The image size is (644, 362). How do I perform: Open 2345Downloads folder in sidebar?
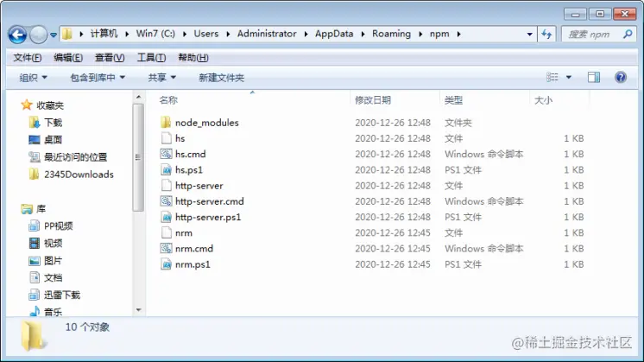click(x=71, y=175)
